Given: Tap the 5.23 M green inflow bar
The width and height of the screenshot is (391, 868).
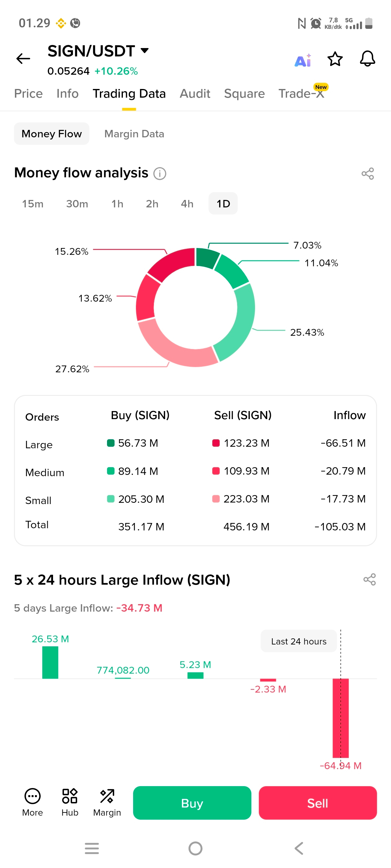Looking at the screenshot, I should 195,675.
